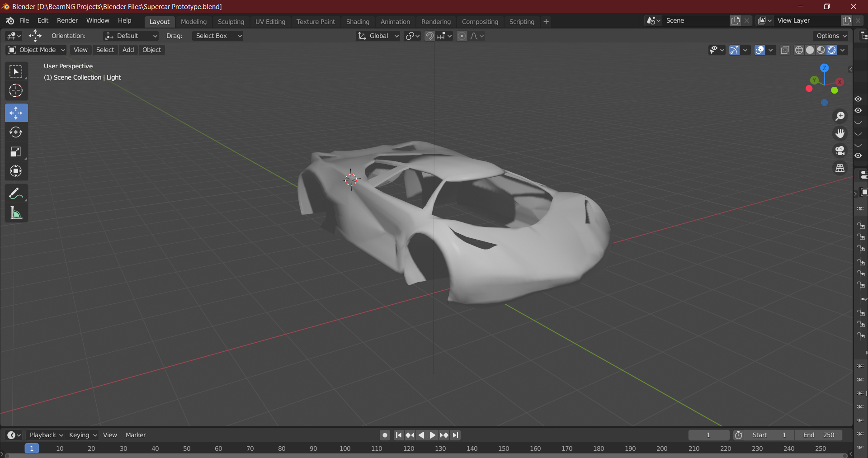Open the viewport Add menu
868x458 pixels.
pyautogui.click(x=128, y=50)
